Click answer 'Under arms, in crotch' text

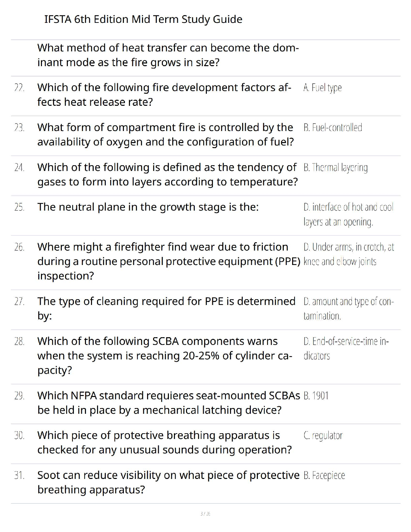pyautogui.click(x=349, y=254)
